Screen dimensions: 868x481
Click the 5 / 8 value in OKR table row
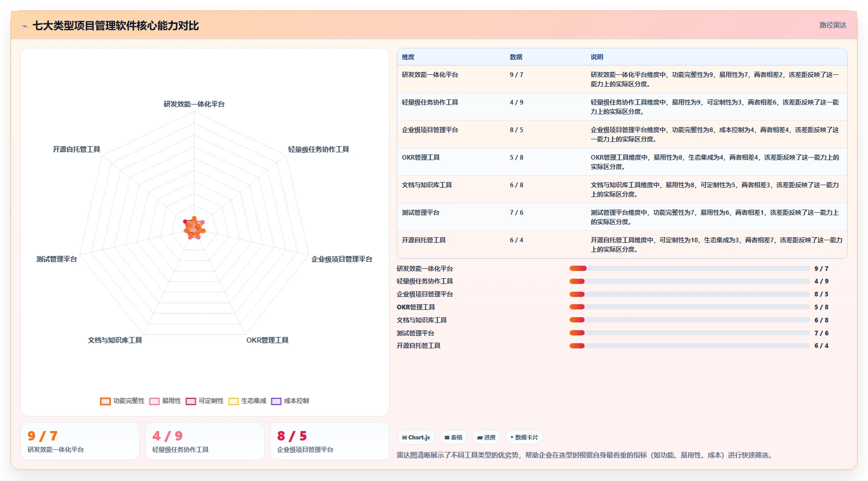pos(516,158)
